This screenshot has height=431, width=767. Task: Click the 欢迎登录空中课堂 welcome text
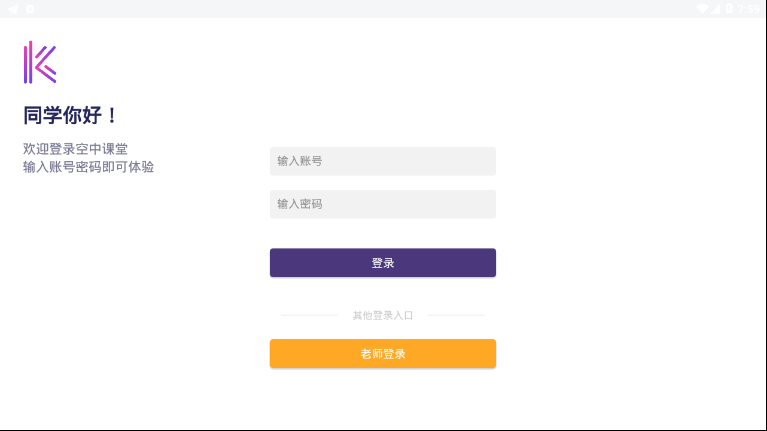coord(75,149)
